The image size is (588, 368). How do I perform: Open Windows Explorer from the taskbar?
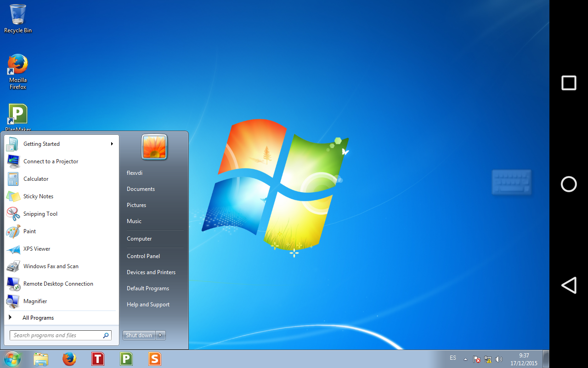(41, 359)
